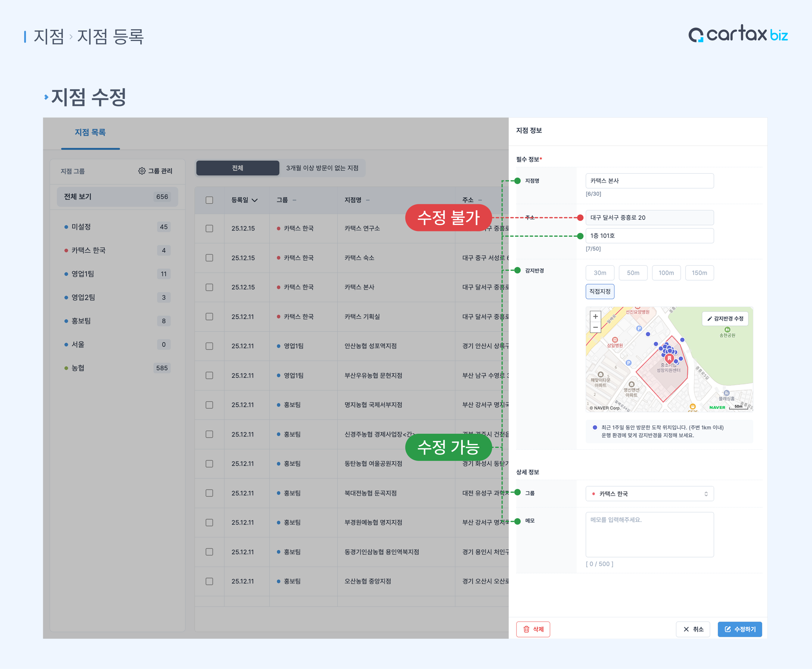Check the row for 카택스 연구소
812x669 pixels.
(209, 229)
